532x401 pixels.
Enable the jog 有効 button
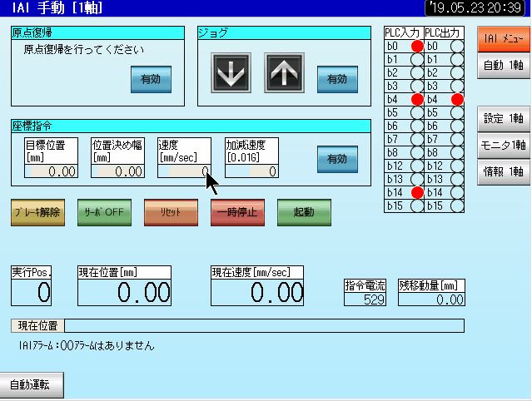[x=337, y=79]
